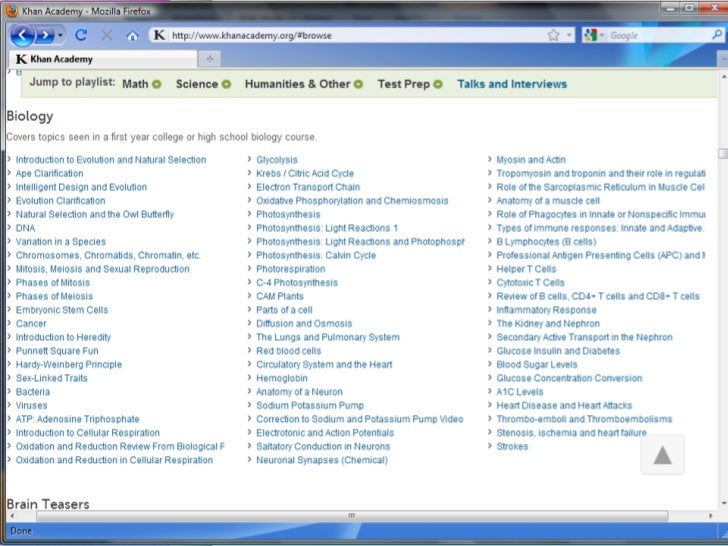This screenshot has height=546, width=728.
Task: Open the Glycolysis video link
Action: coord(277,160)
